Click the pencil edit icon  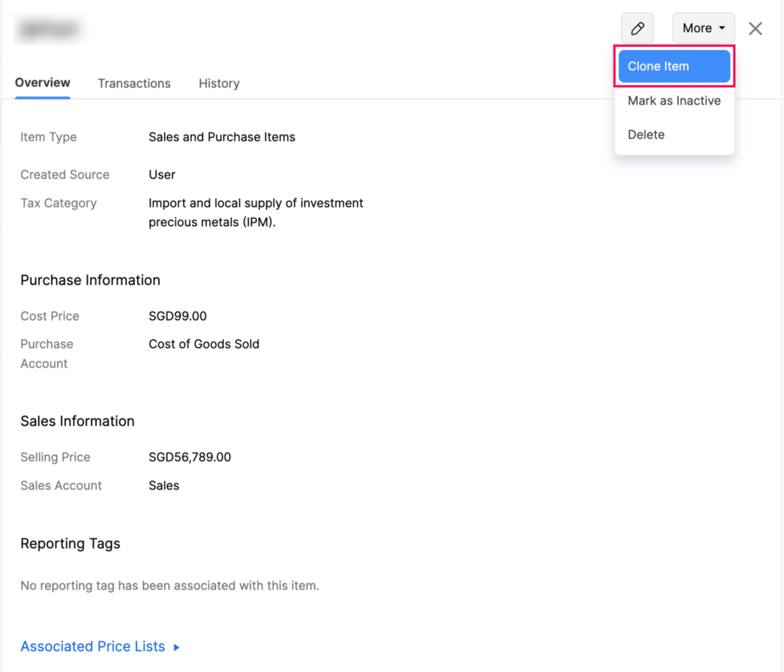637,28
